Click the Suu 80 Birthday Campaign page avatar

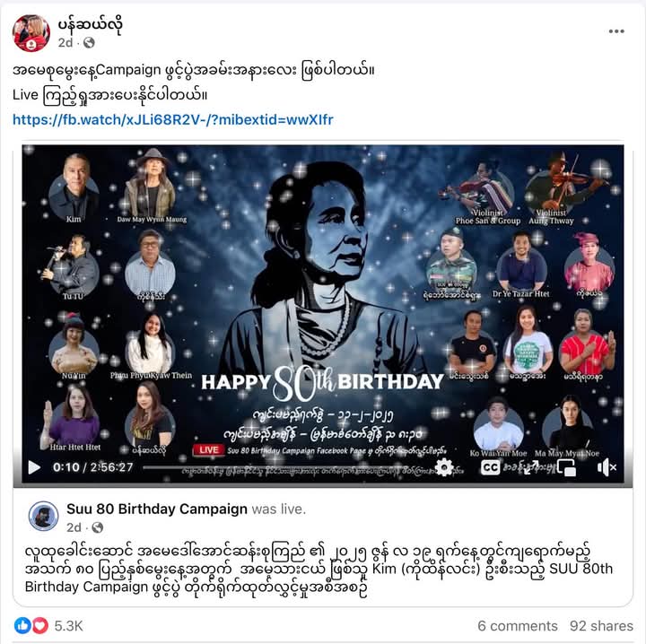click(43, 516)
